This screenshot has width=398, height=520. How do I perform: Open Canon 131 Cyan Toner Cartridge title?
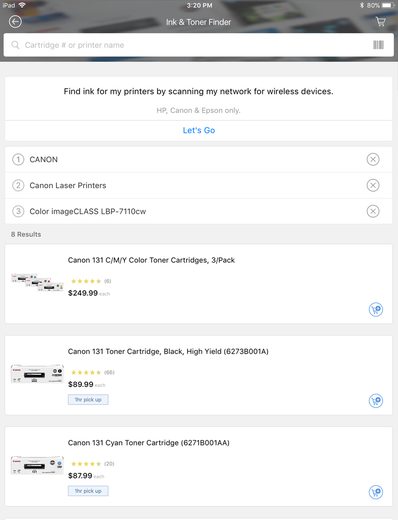coord(148,443)
